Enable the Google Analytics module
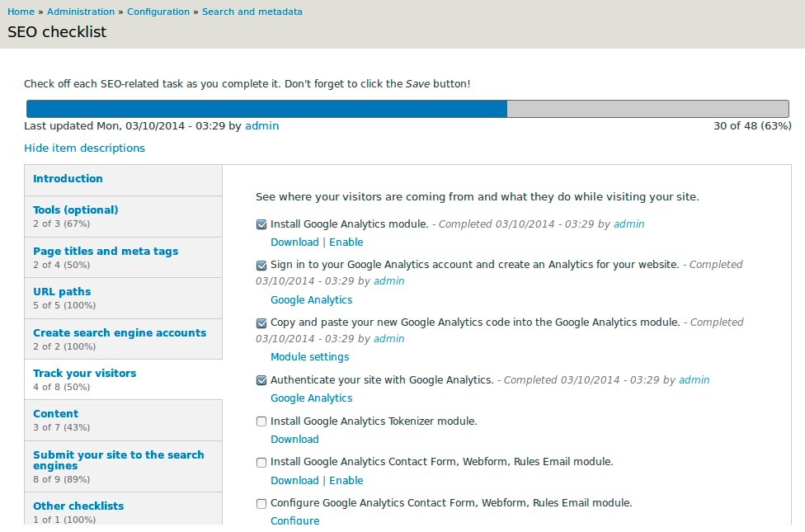805x532 pixels. [346, 242]
